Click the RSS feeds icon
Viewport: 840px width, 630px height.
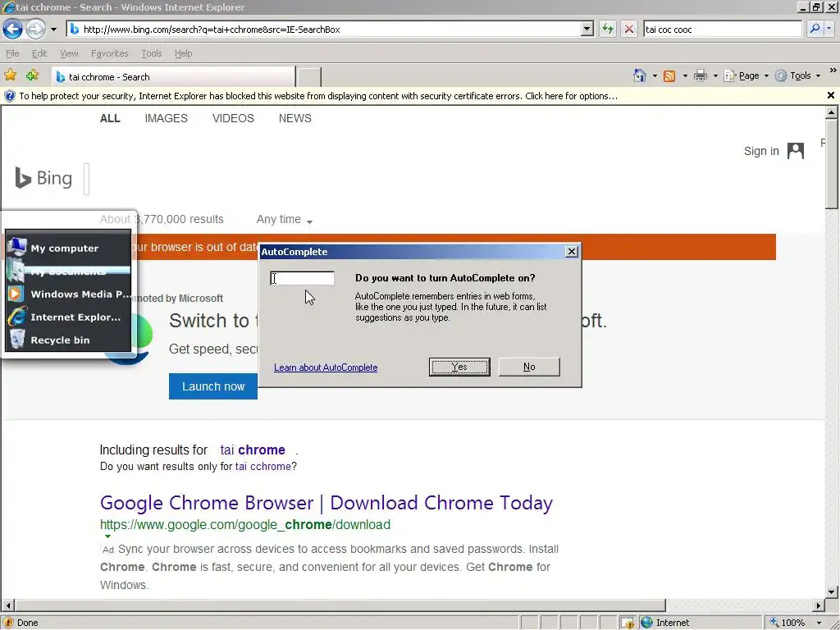(669, 76)
